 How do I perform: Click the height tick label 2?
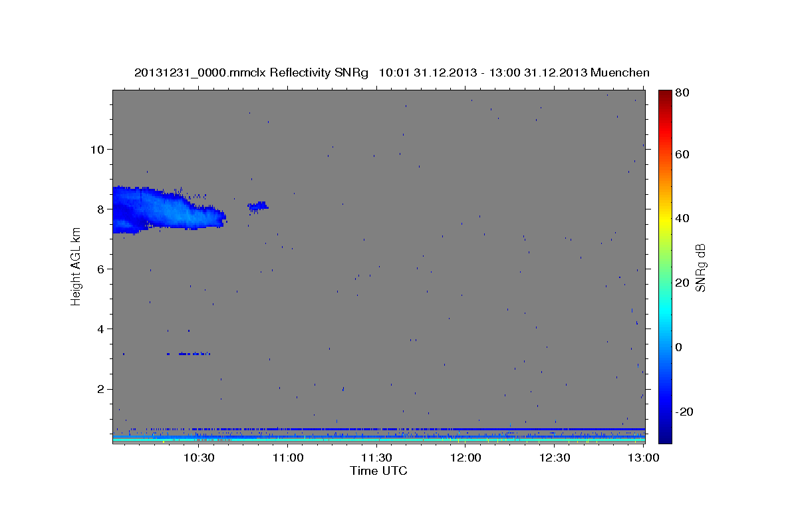(x=100, y=389)
